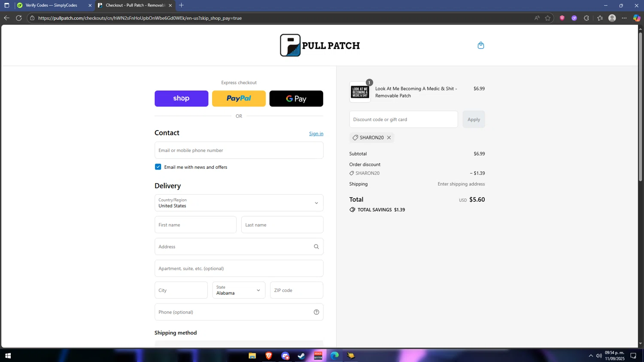The image size is (644, 362).
Task: Select the Checkout Pull Patch tab
Action: pos(135,6)
